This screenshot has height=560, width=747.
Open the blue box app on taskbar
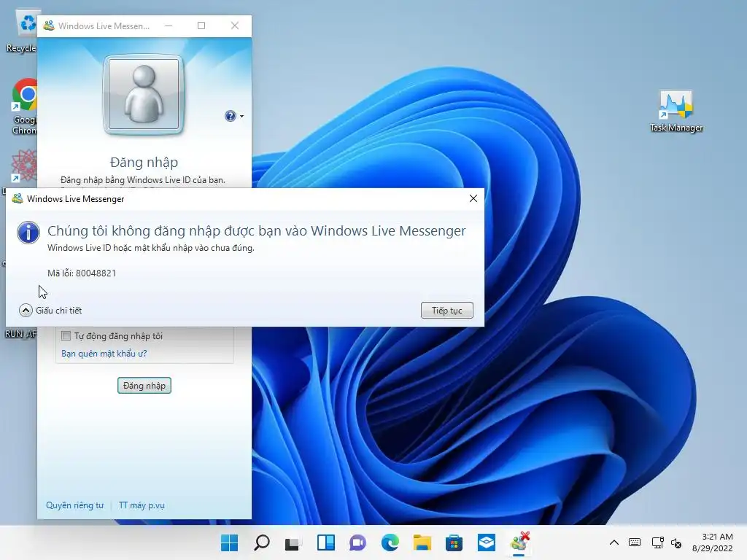(x=487, y=542)
